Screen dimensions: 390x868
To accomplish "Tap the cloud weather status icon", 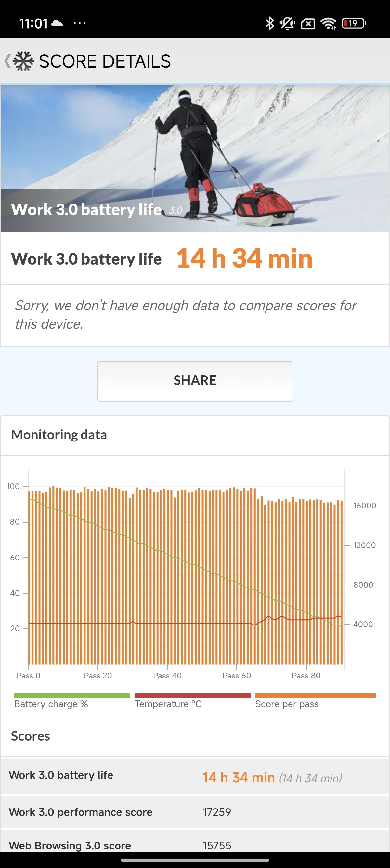I will click(x=57, y=23).
